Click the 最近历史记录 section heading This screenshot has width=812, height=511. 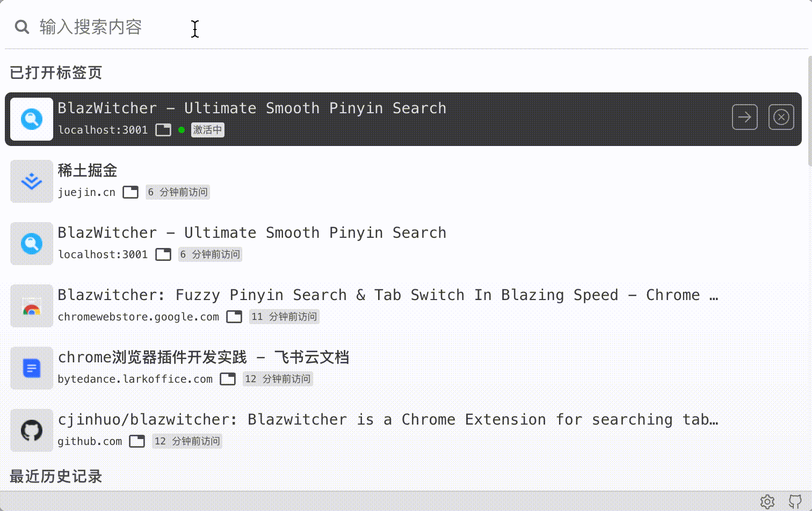click(56, 476)
